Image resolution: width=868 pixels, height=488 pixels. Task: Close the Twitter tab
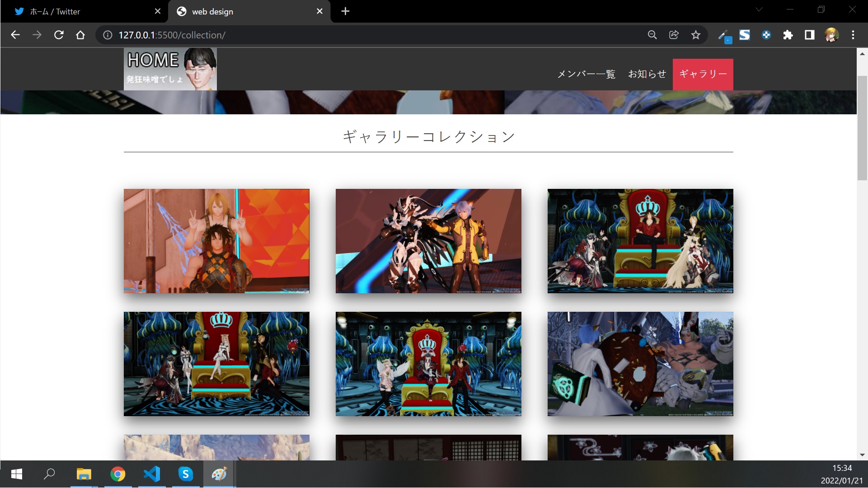coord(158,11)
